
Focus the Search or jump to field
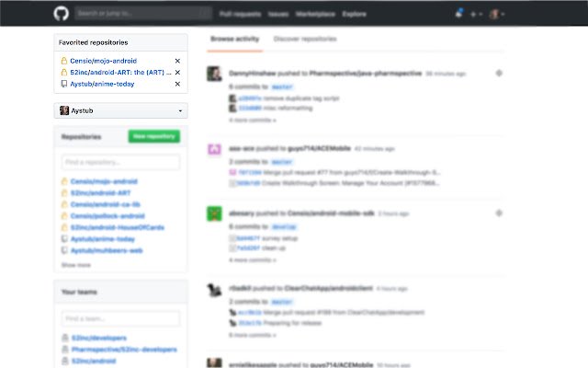[143, 14]
